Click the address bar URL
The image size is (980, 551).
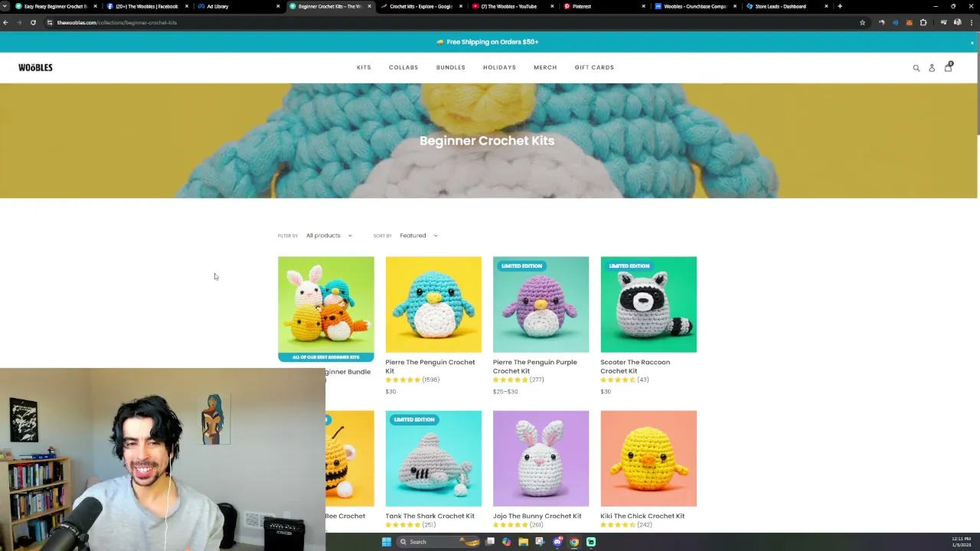[116, 23]
